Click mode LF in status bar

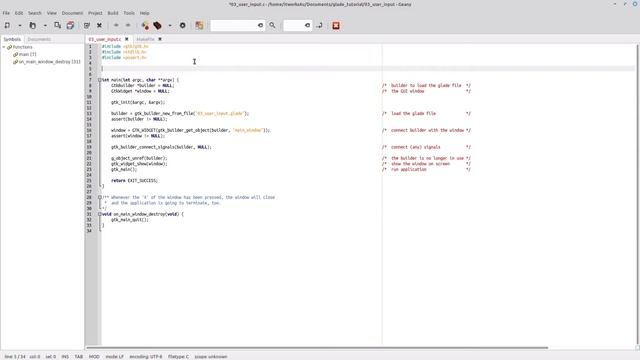tap(115, 357)
